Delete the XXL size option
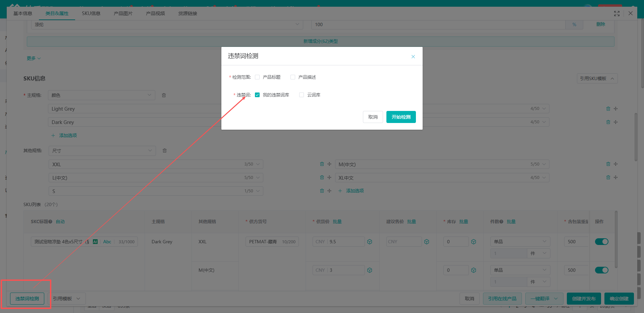 click(x=322, y=164)
